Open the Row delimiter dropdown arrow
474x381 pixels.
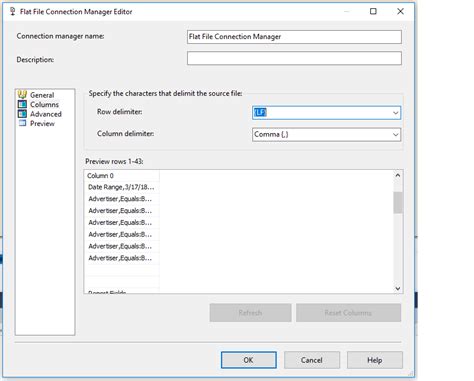pos(395,113)
